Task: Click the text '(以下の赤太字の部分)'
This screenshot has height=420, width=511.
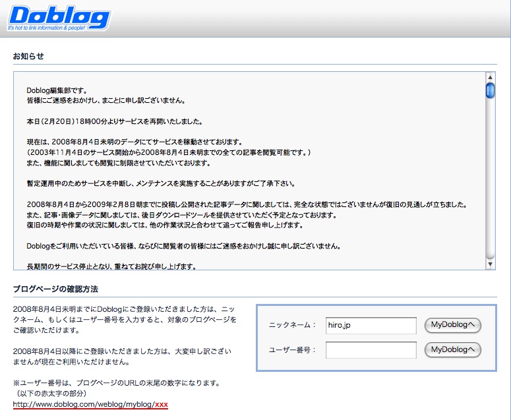Action: pos(51,394)
